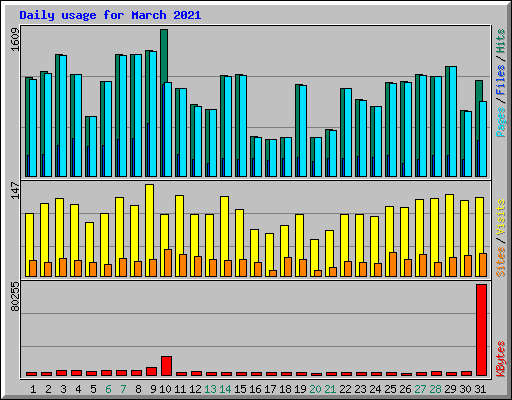Screen dimensions: 512x400
Task: Select day 8 label on the x-axis
Action: 138,389
